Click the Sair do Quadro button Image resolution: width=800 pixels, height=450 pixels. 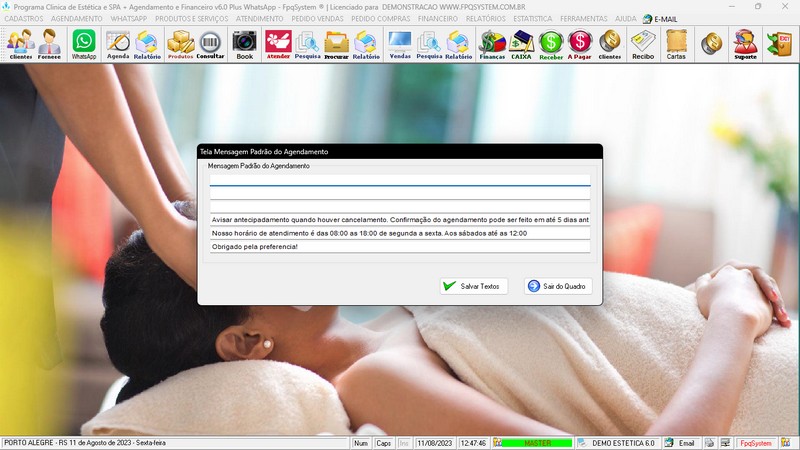pyautogui.click(x=558, y=286)
